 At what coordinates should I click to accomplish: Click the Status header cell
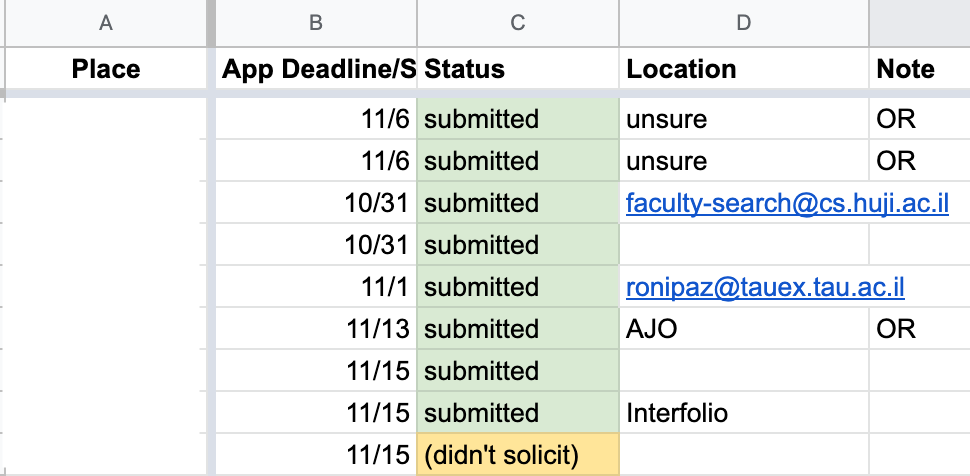point(518,69)
